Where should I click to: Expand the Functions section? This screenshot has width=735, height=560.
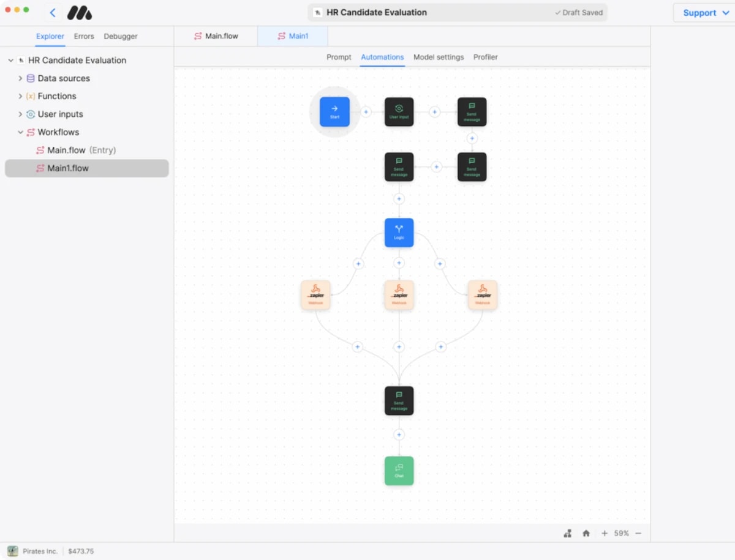coord(20,96)
